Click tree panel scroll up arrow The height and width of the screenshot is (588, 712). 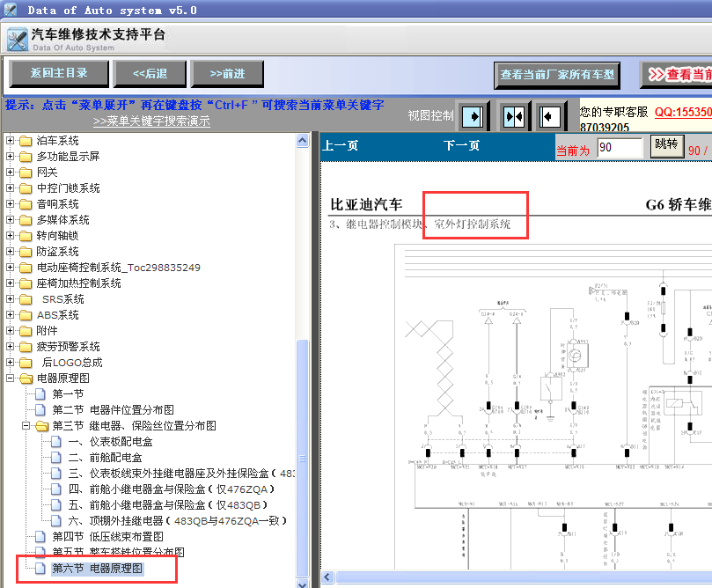click(302, 140)
